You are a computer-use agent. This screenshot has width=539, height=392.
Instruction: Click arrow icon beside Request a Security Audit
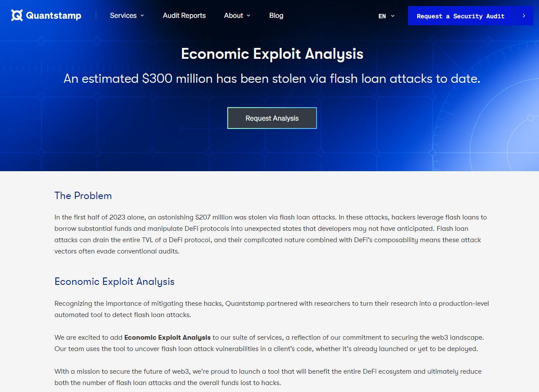(524, 16)
